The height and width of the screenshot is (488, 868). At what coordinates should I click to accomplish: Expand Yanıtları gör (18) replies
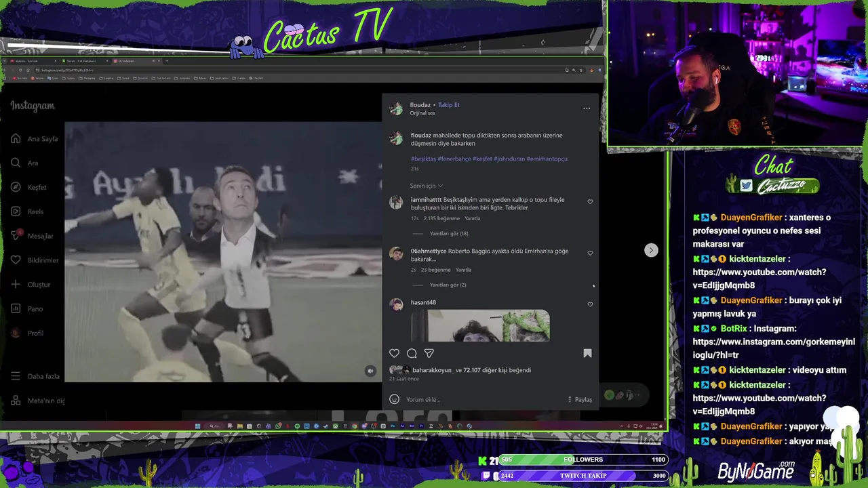tap(449, 233)
